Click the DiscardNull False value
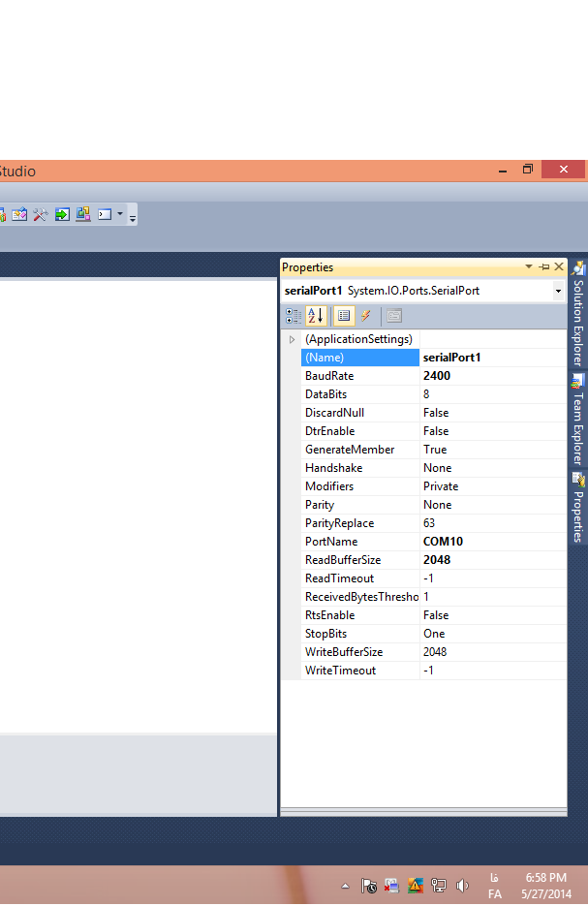Screen dimensions: 588x906 point(436,413)
